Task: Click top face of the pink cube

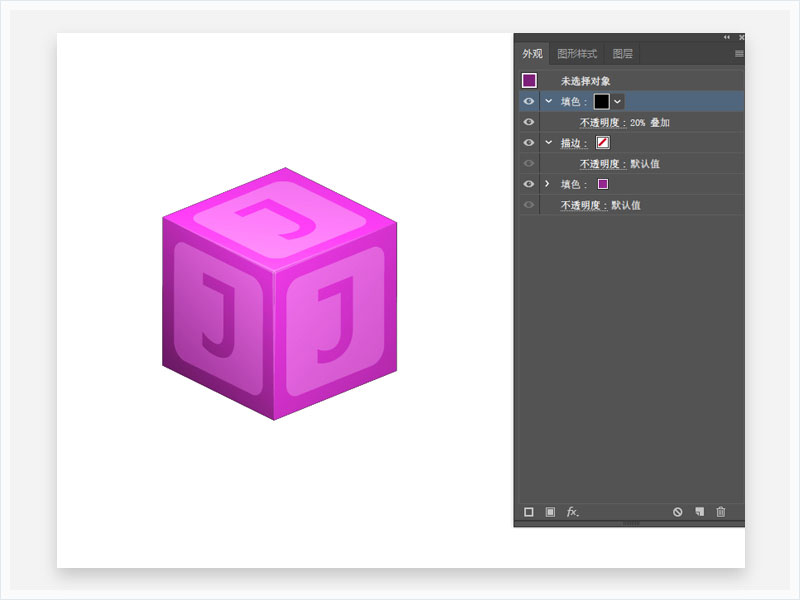Action: click(x=280, y=219)
